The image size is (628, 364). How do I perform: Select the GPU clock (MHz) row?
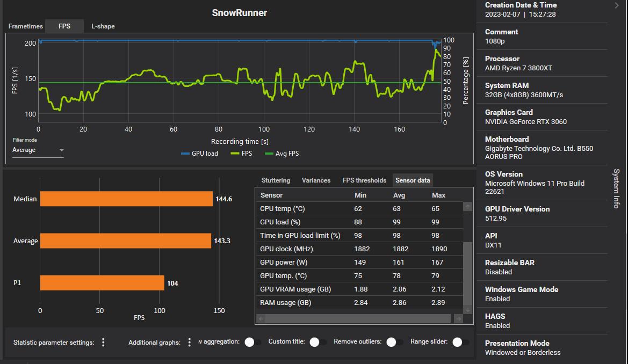359,249
